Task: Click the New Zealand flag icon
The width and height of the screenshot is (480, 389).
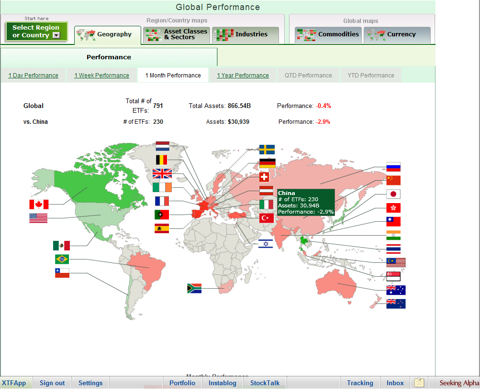Action: point(396,304)
